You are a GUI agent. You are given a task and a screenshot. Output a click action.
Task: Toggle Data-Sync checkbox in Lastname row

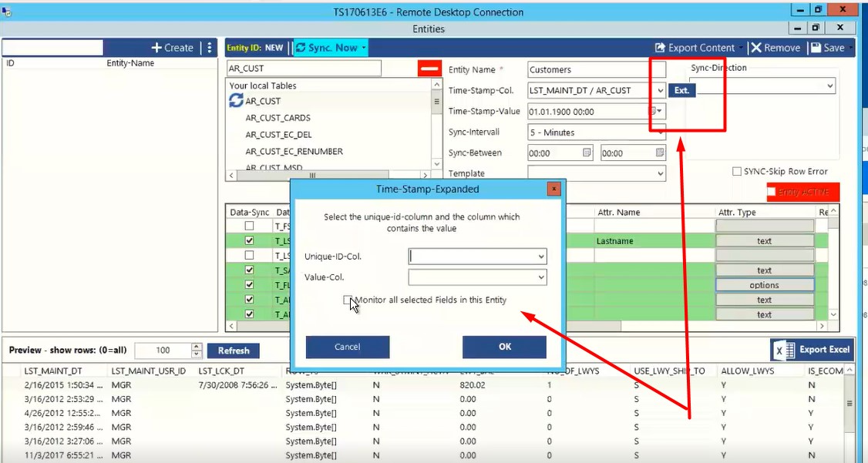pyautogui.click(x=249, y=240)
